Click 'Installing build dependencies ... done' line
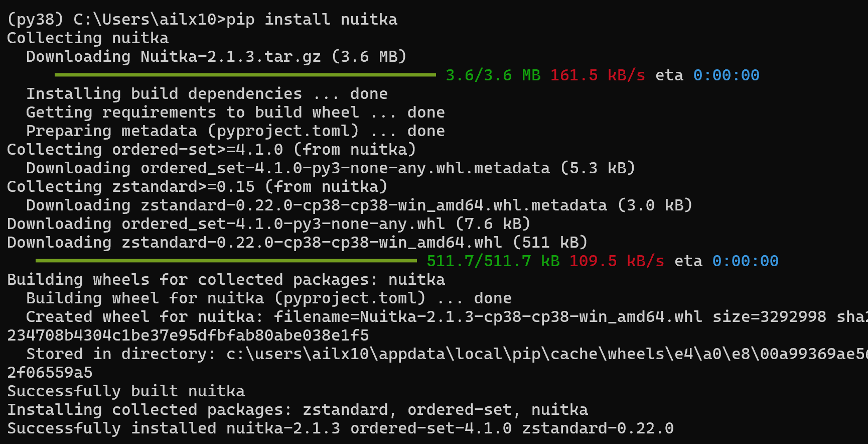This screenshot has height=444, width=868. [x=207, y=94]
